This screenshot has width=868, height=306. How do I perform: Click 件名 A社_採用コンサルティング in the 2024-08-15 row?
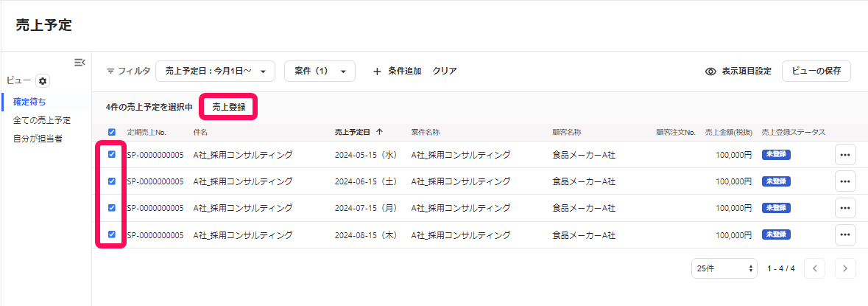click(x=243, y=235)
